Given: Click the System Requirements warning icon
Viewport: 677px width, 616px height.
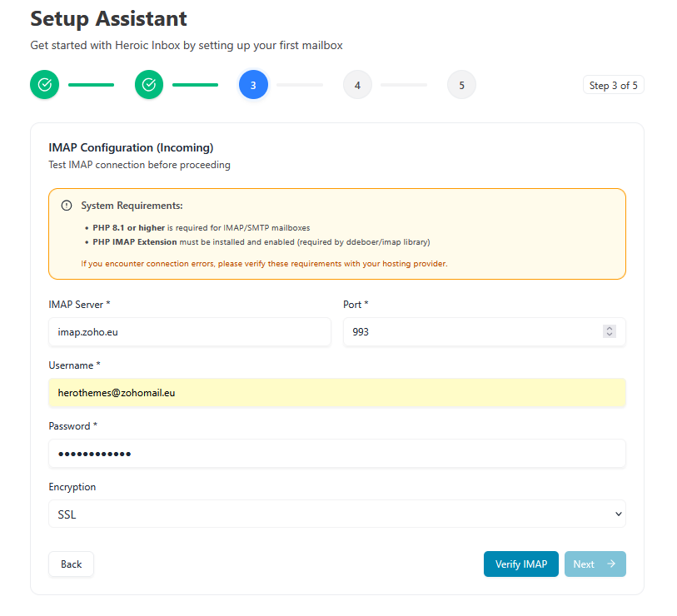Looking at the screenshot, I should [x=67, y=206].
